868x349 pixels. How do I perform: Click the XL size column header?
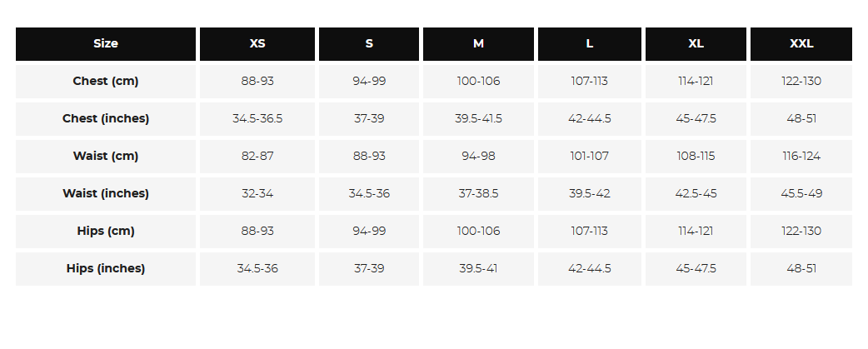[x=696, y=44]
